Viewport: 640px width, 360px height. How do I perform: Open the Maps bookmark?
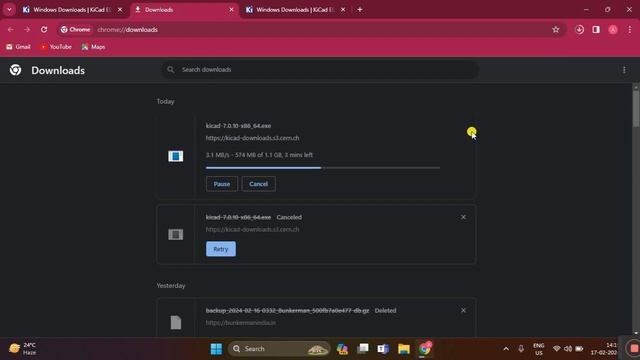(x=93, y=47)
